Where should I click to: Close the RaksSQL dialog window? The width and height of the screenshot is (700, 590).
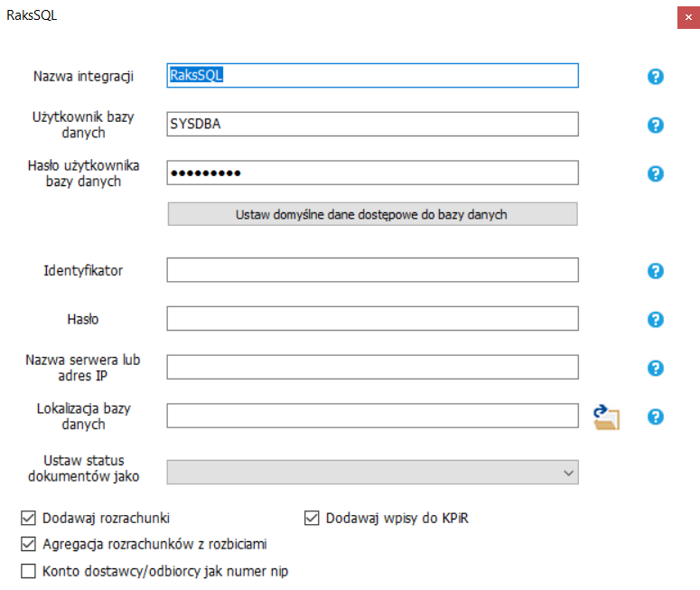pyautogui.click(x=688, y=17)
